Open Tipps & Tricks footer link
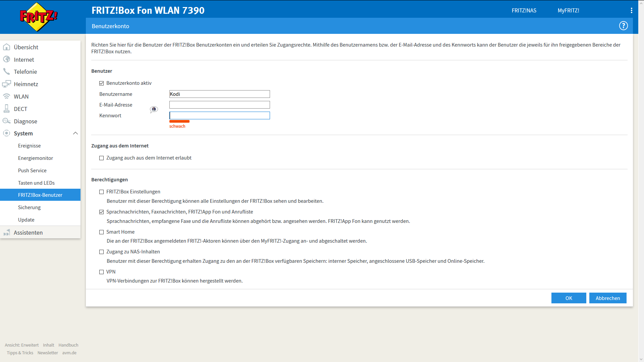Screen dimensions: 644x362 (20, 353)
